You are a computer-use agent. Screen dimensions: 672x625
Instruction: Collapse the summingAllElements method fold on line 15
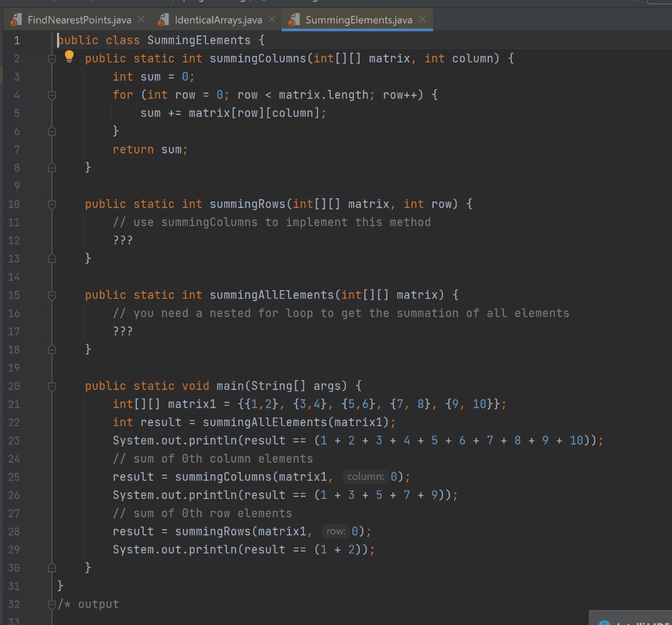[52, 295]
